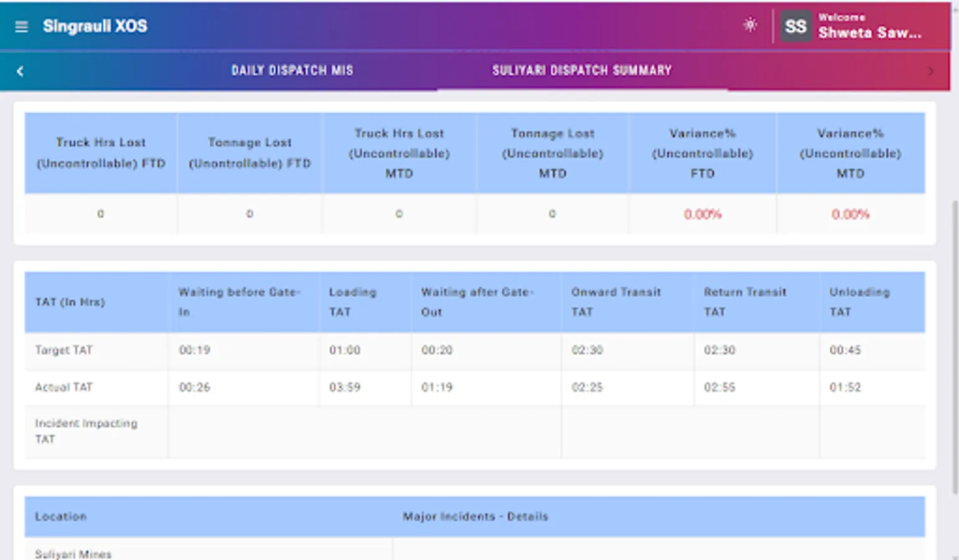This screenshot has height=560, width=959.
Task: Open the hamburger navigation menu
Action: pyautogui.click(x=21, y=27)
